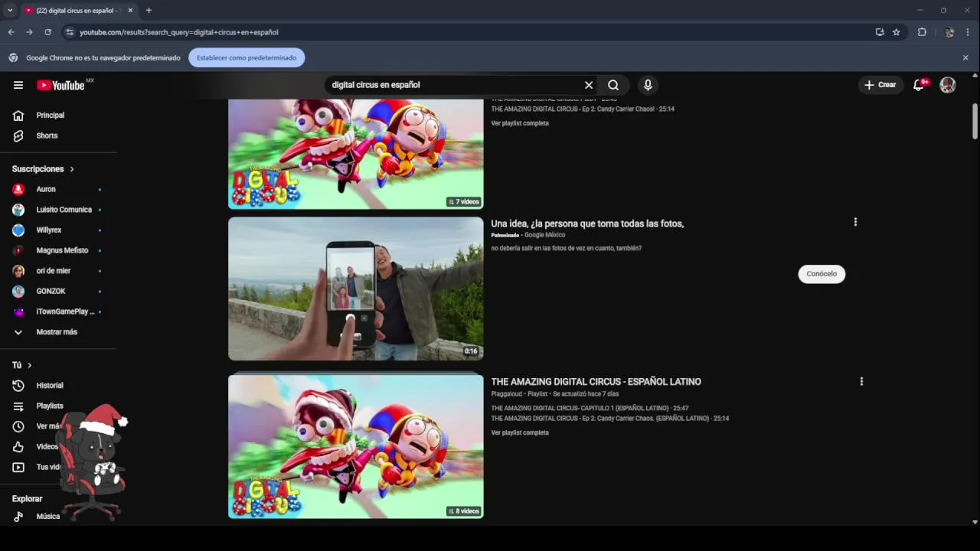Screen dimensions: 980x551
Task: Start voice search with microphone icon
Action: pos(648,85)
